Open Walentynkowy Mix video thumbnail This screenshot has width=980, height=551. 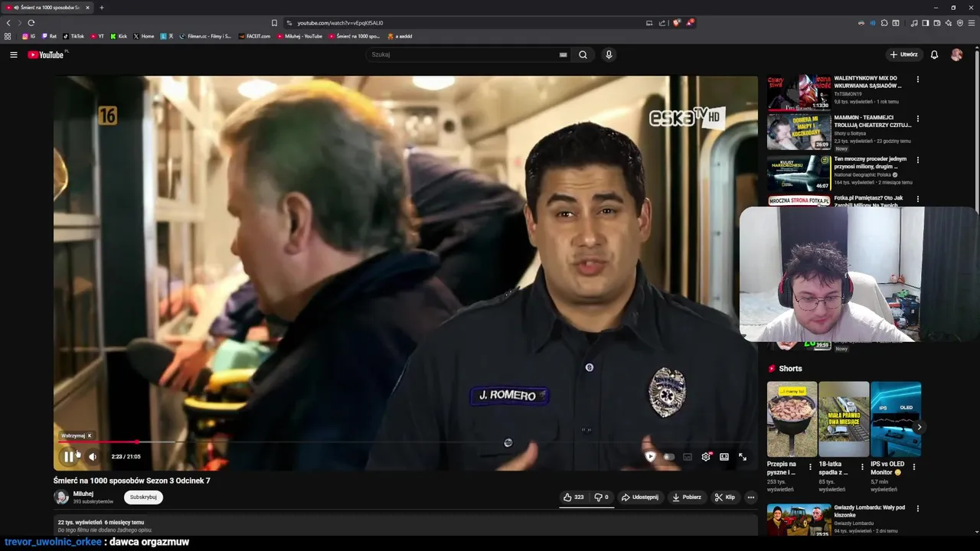799,92
